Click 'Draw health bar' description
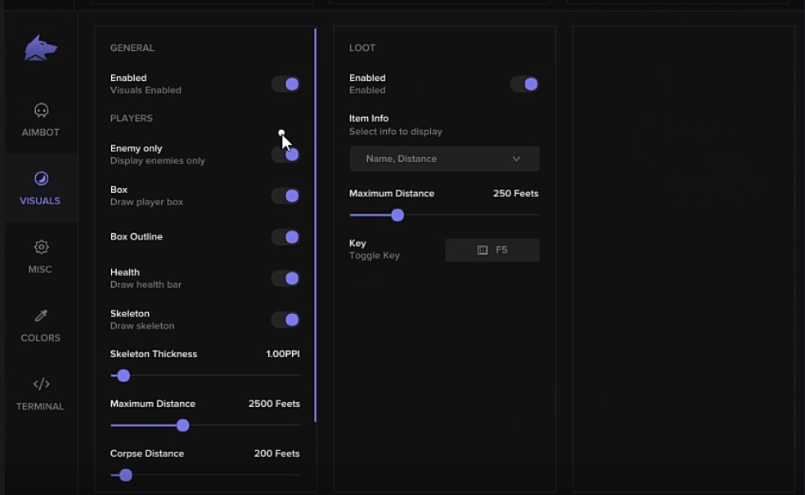This screenshot has width=805, height=495. point(146,284)
